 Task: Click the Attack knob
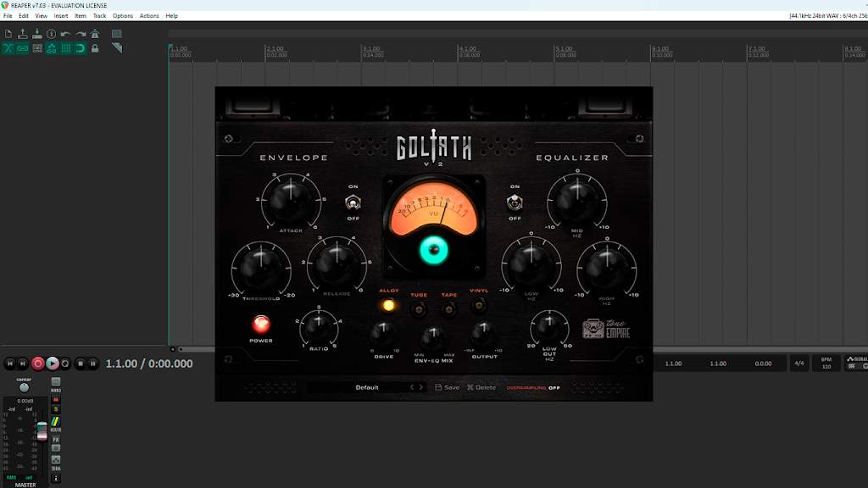291,200
